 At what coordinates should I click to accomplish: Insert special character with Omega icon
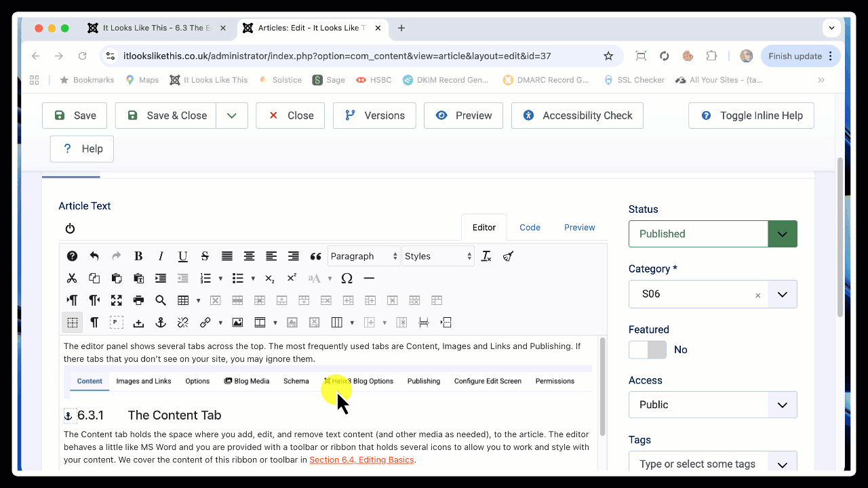347,279
